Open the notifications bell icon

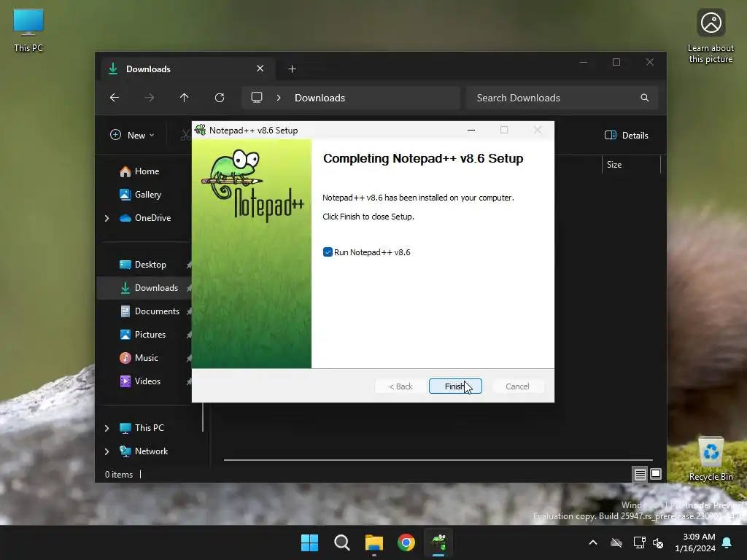[727, 542]
